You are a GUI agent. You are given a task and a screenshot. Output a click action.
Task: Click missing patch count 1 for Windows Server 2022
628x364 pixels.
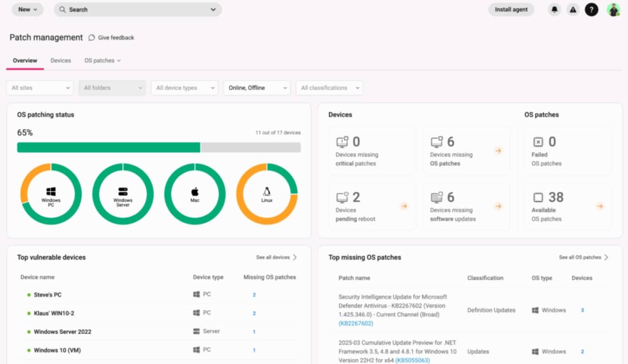[254, 332]
